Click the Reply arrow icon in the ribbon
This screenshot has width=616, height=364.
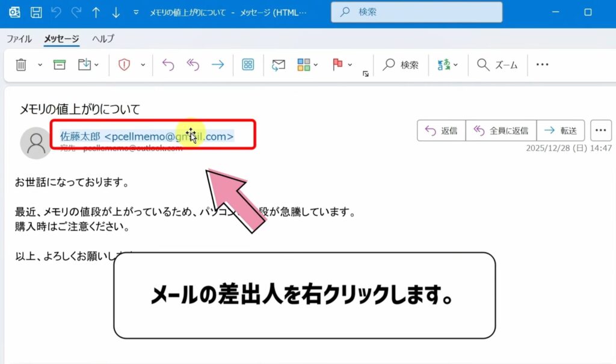point(168,64)
